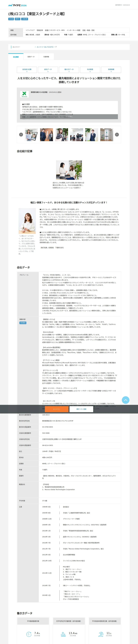Click the 542-0086 Osaka postal code
Image resolution: width=138 pixels, height=644 pixels.
(x=46, y=433)
